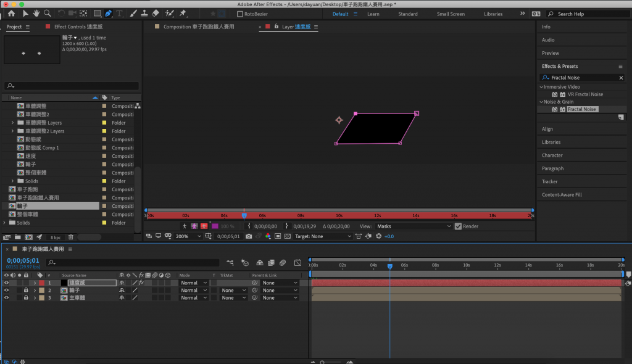Enable the frame blending icon in timeline
This screenshot has height=364, width=632.
[272, 263]
